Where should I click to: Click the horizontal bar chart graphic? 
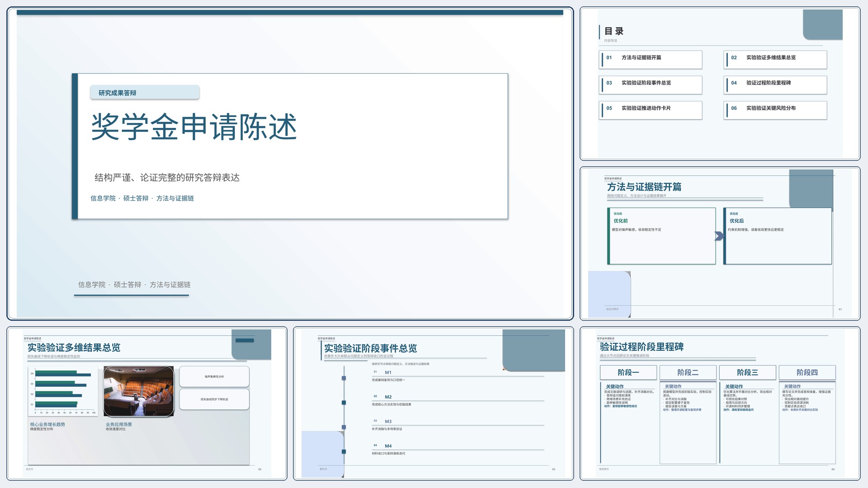click(63, 391)
